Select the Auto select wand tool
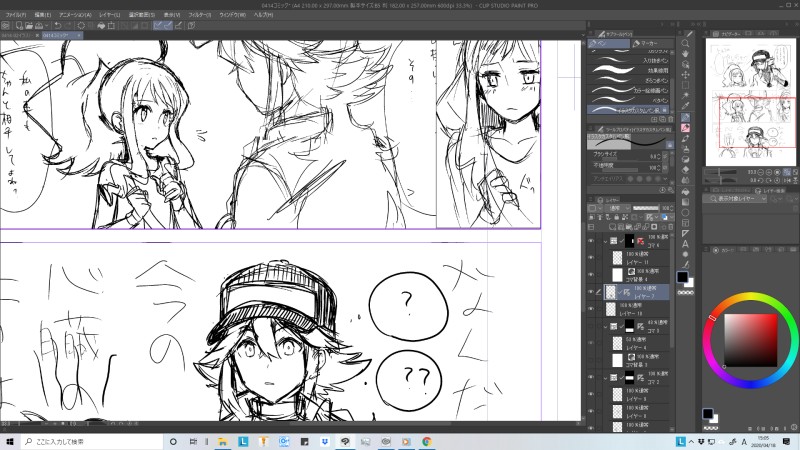Viewport: 800px width, 450px height. pos(685,96)
